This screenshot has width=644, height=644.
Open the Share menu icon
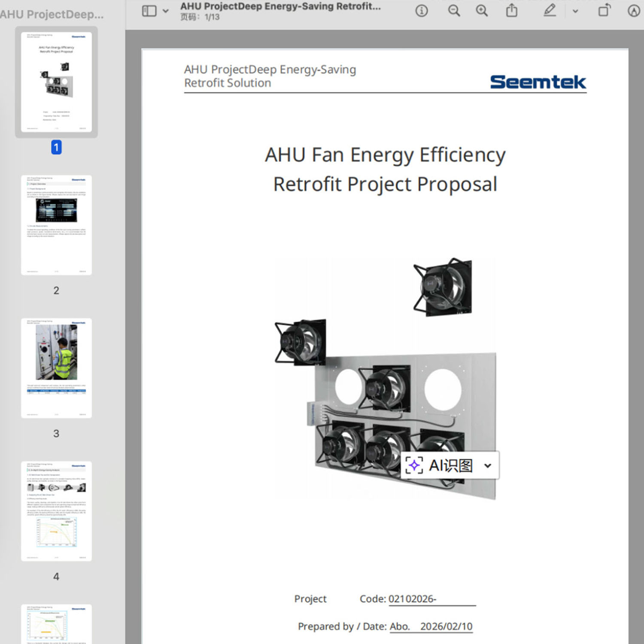tap(512, 10)
